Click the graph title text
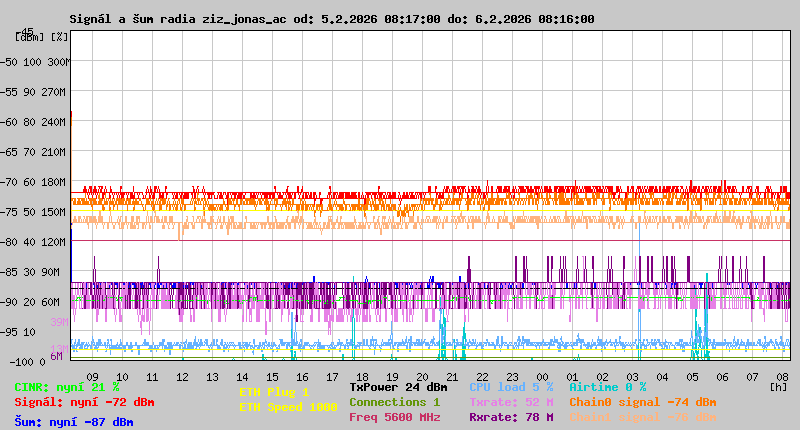 [x=331, y=19]
